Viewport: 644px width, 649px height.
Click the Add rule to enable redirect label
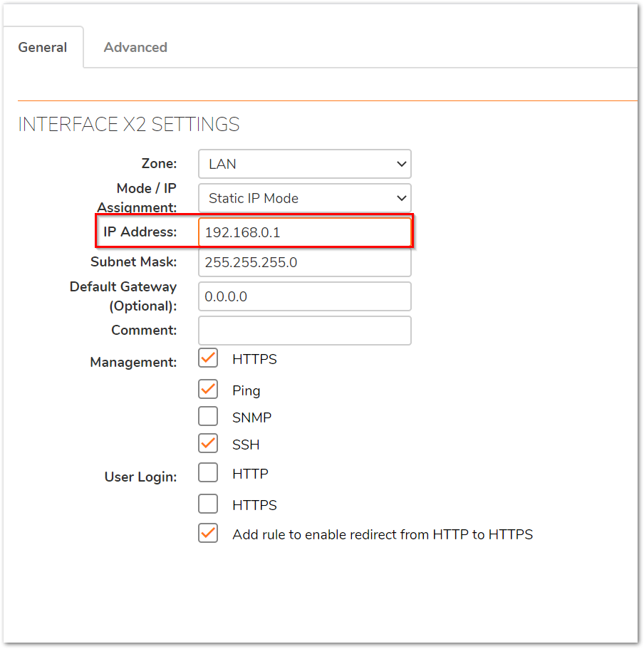(x=383, y=534)
